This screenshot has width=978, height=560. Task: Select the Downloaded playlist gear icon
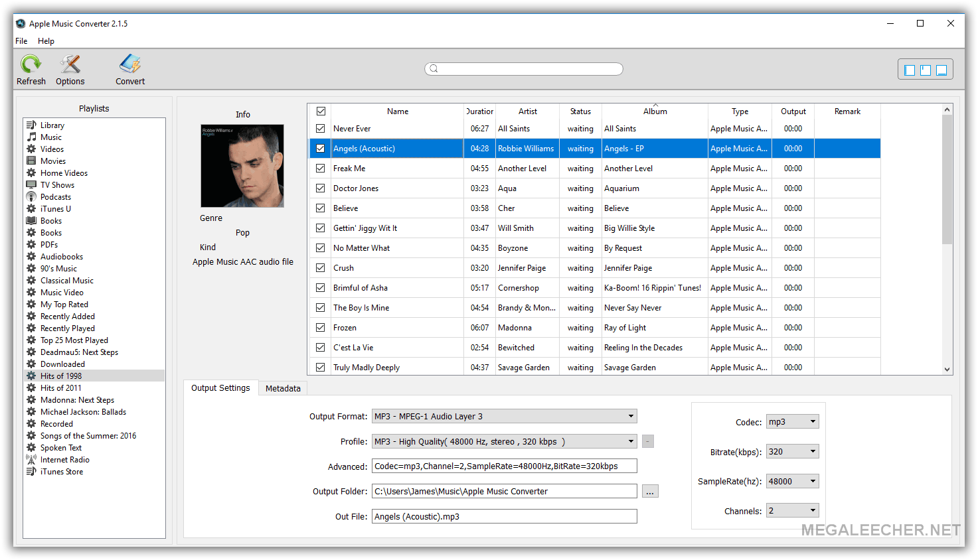31,364
